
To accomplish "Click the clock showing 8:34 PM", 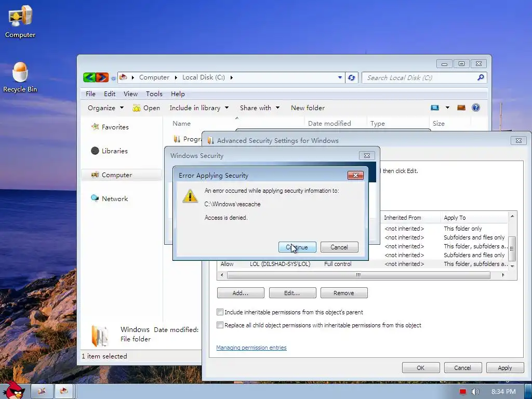I will click(503, 392).
